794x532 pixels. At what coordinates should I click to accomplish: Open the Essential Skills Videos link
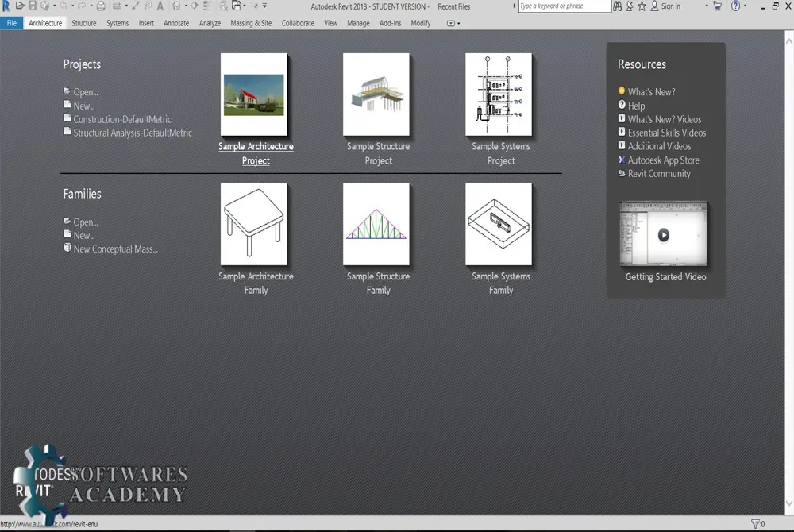[666, 133]
